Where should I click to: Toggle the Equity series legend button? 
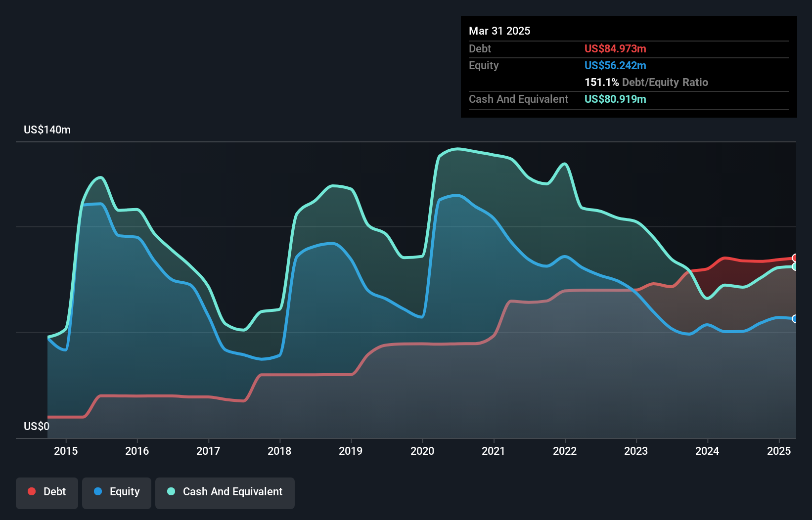point(117,493)
